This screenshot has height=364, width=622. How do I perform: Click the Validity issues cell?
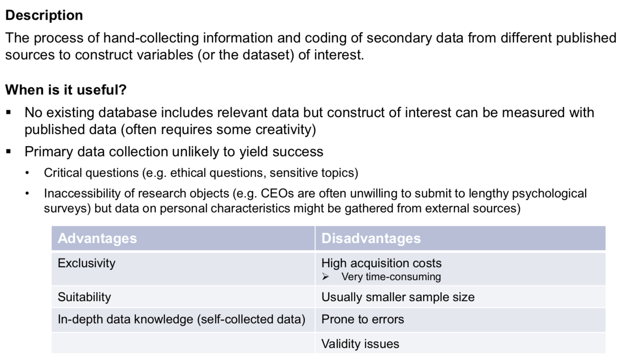click(x=360, y=344)
